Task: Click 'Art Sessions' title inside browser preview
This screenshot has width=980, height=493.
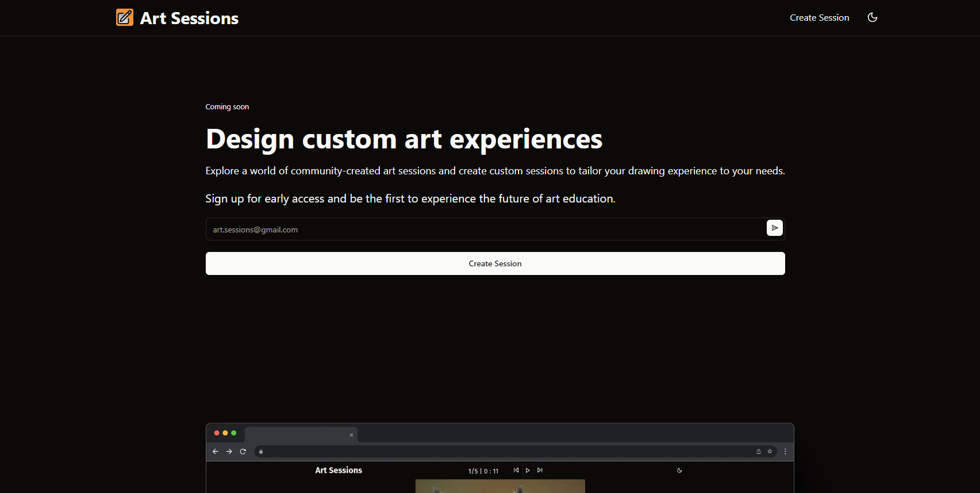Action: click(x=339, y=471)
